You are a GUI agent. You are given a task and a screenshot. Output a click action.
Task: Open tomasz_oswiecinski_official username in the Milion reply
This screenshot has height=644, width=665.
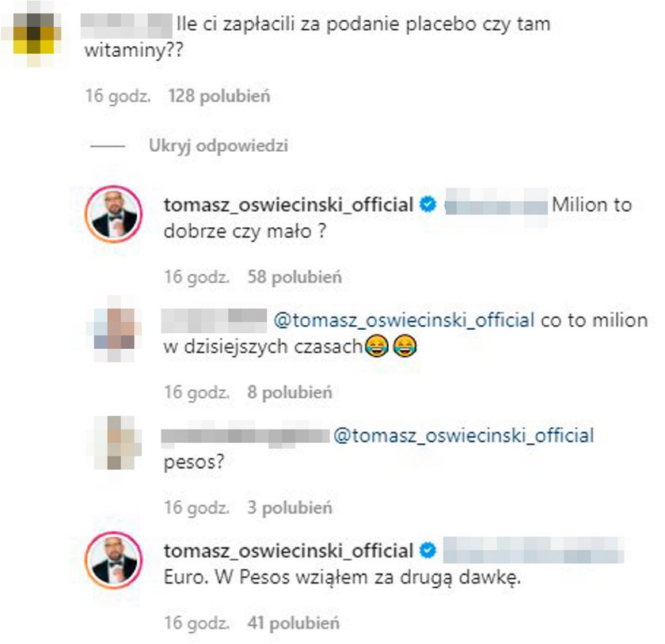(x=288, y=205)
